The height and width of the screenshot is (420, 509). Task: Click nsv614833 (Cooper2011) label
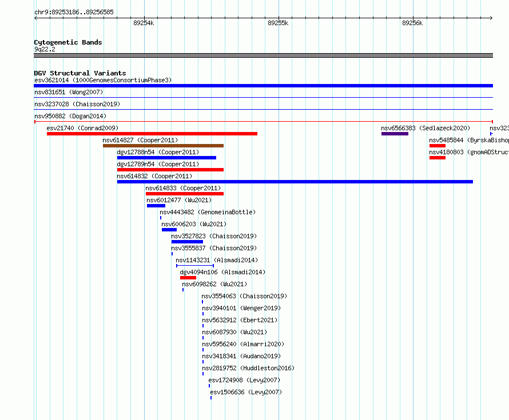[x=183, y=188]
